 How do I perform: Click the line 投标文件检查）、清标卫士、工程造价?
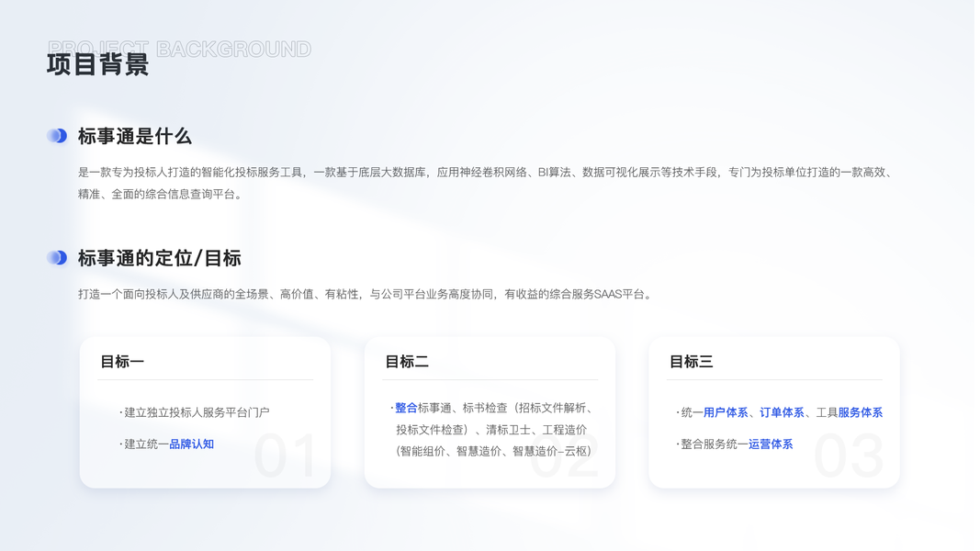coord(491,430)
